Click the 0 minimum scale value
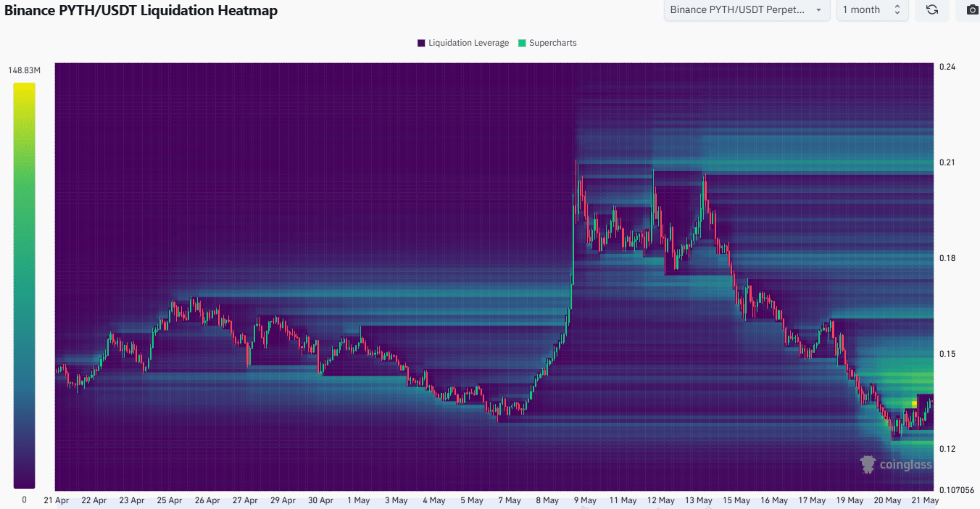980x509 pixels. [x=24, y=500]
